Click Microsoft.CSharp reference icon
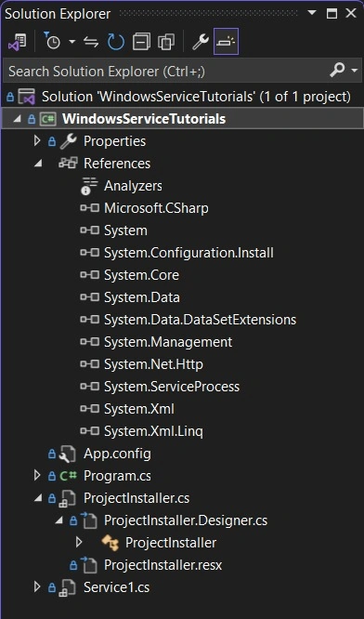The height and width of the screenshot is (619, 364). [89, 208]
